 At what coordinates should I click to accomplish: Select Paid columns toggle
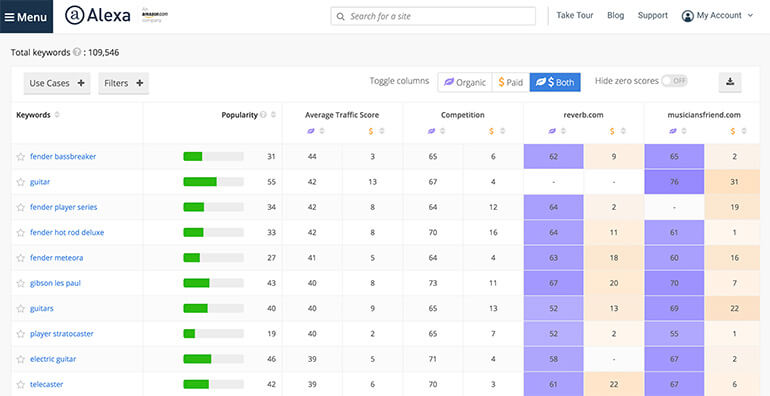tap(511, 83)
